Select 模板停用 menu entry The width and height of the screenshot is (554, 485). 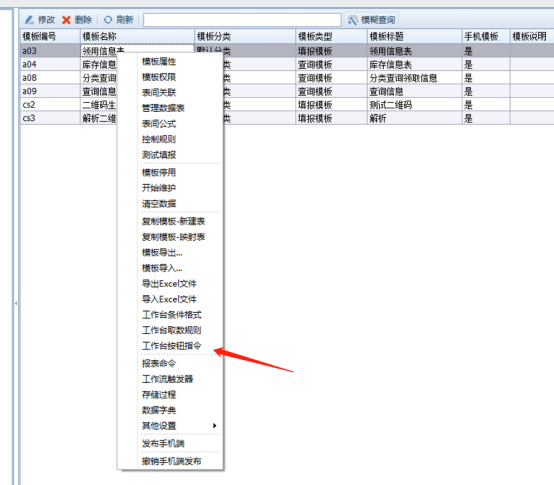click(159, 172)
